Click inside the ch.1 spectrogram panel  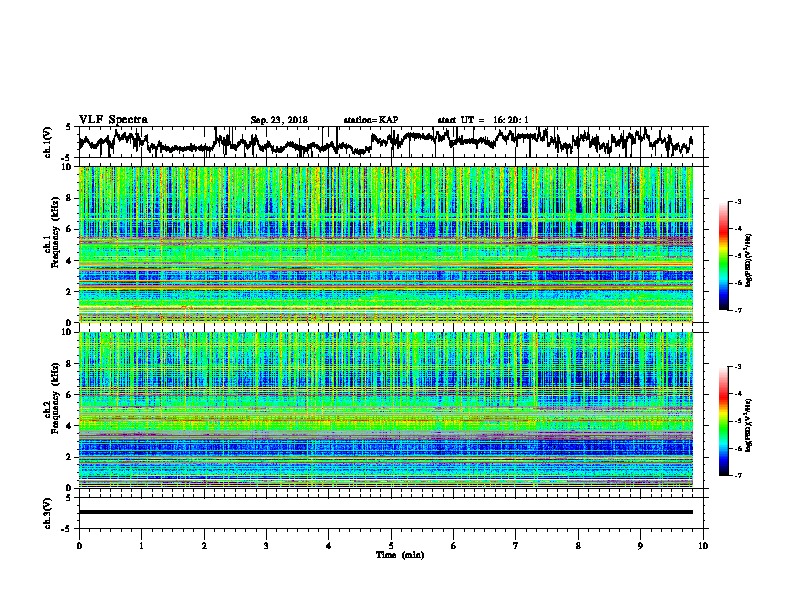pos(386,244)
